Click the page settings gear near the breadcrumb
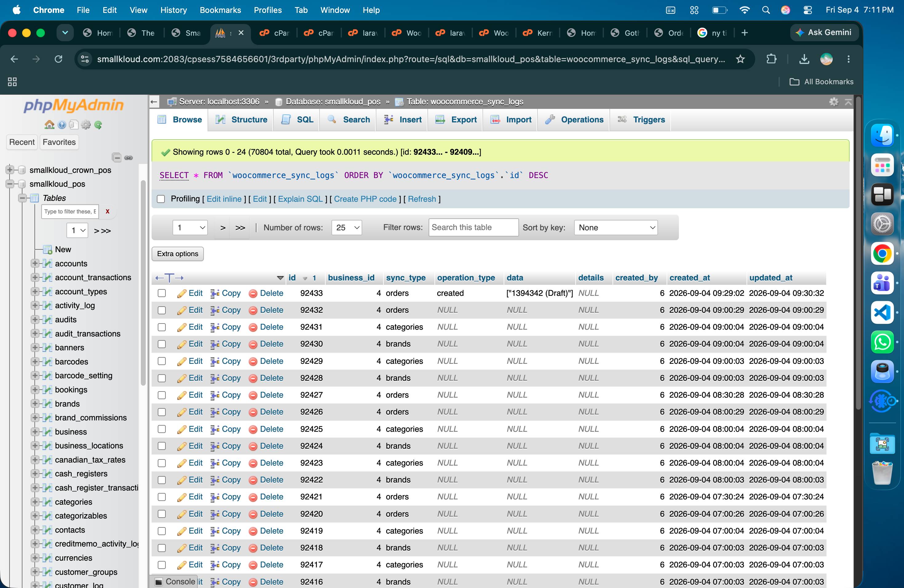 tap(833, 101)
